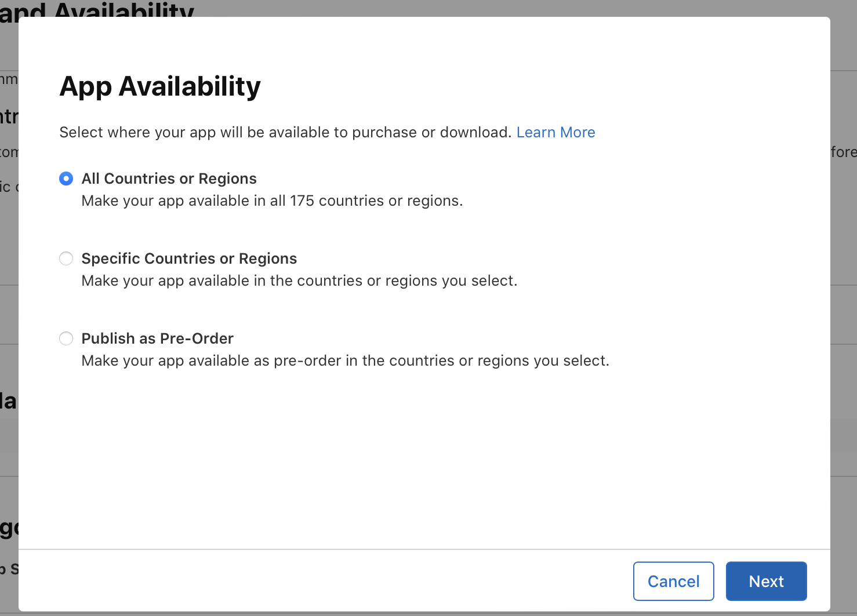857x616 pixels.
Task: Click the 'App Availability' dialog heading
Action: pos(160,86)
